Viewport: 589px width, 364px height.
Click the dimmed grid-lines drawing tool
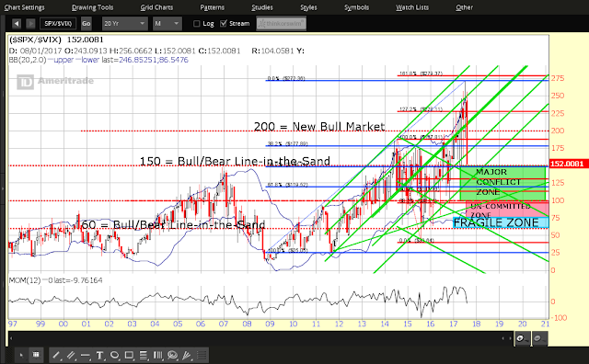[x=202, y=355]
